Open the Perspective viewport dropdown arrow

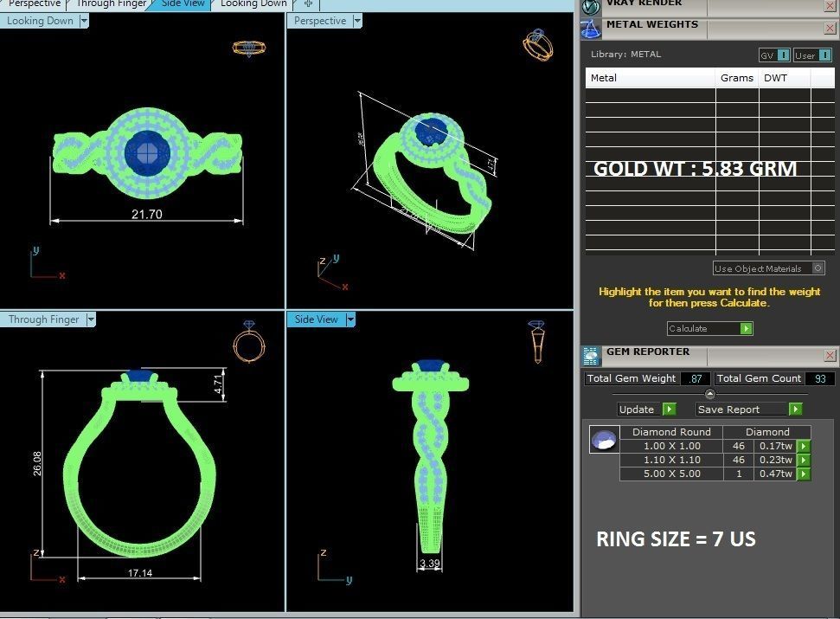tap(357, 21)
